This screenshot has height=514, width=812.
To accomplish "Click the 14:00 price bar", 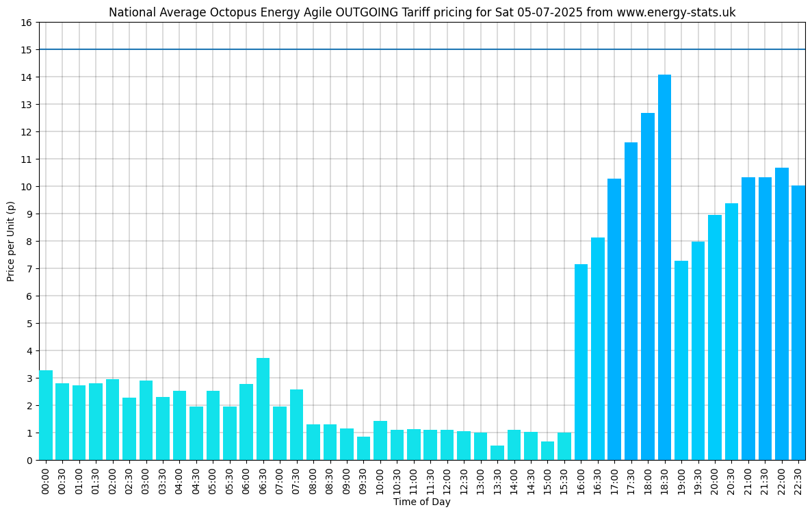I will [514, 445].
